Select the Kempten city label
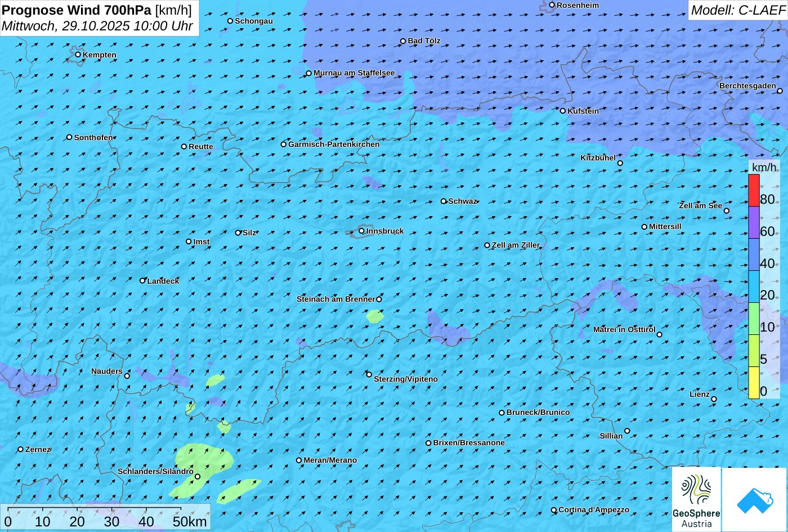The image size is (788, 532). pyautogui.click(x=100, y=55)
